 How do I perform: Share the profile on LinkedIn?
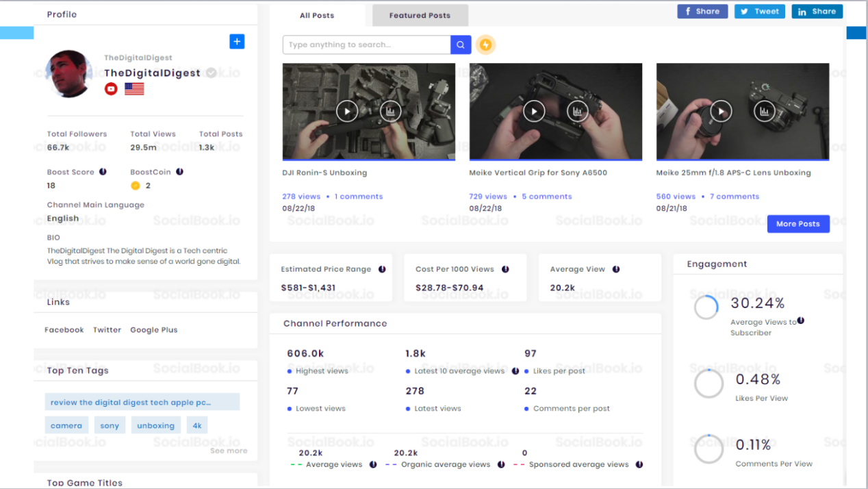pos(817,11)
